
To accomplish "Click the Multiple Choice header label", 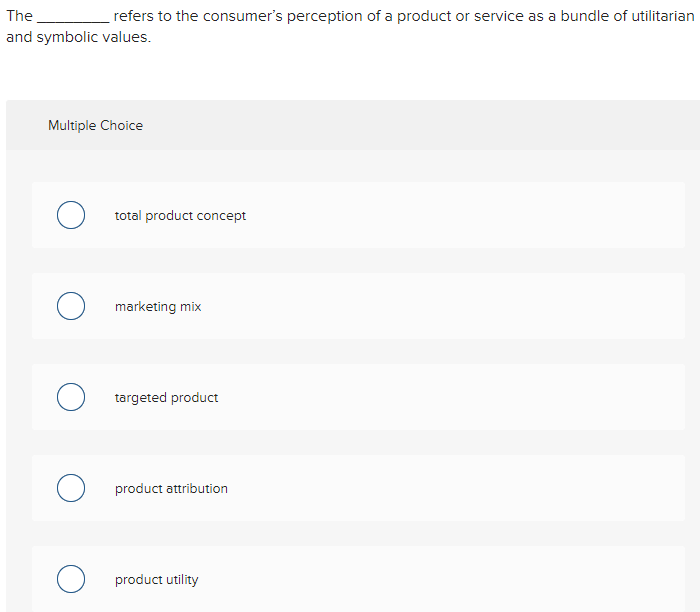I will [95, 126].
